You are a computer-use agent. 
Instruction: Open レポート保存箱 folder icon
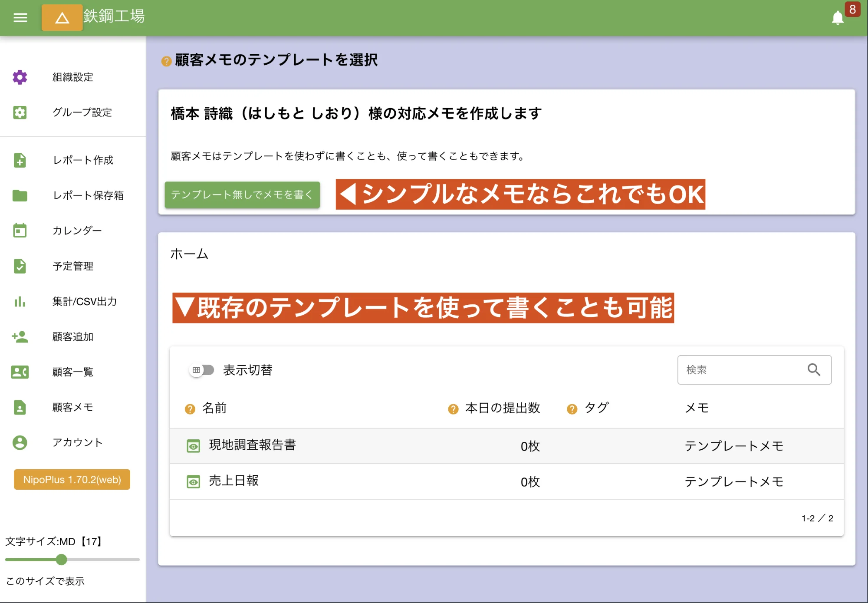pyautogui.click(x=20, y=196)
